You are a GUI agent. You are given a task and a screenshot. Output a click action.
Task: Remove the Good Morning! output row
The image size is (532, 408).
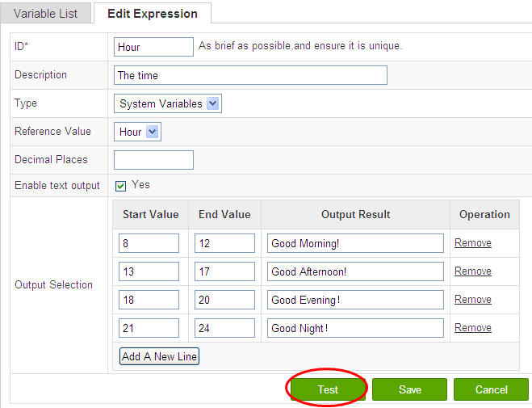tap(472, 242)
